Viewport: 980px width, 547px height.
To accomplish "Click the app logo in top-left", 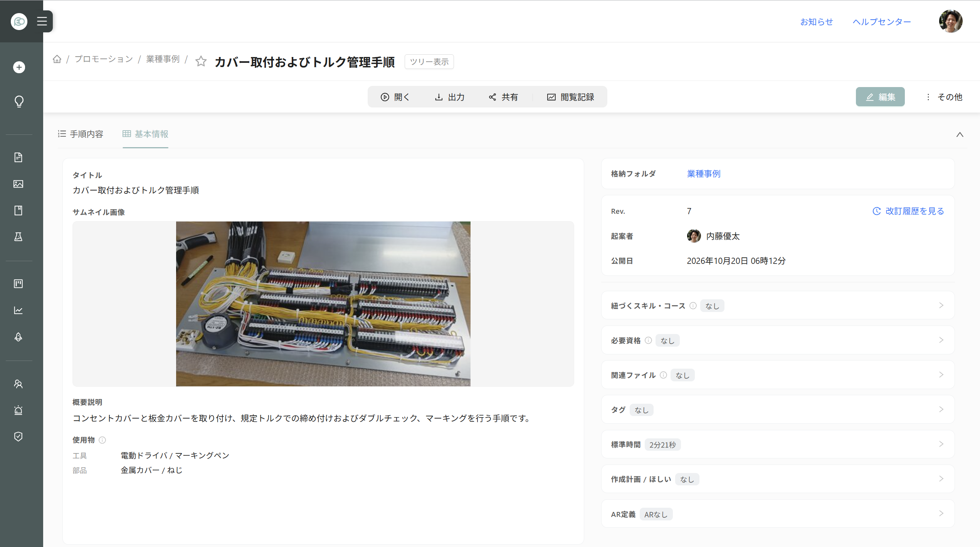I will point(19,21).
